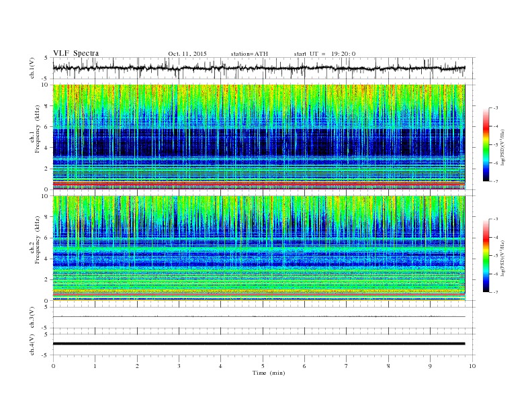Viewport: 532px width, 411px height.
Task: Click the time axis tick label "1"
Action: click(95, 366)
